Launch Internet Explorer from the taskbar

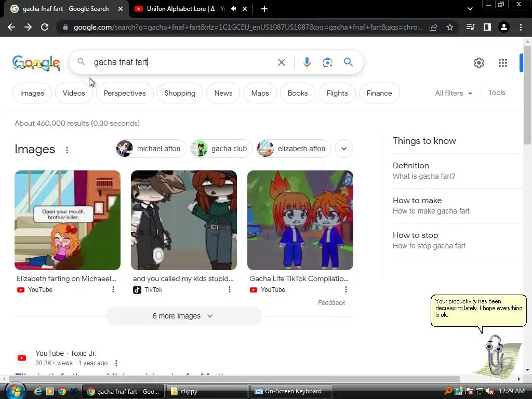click(x=37, y=391)
